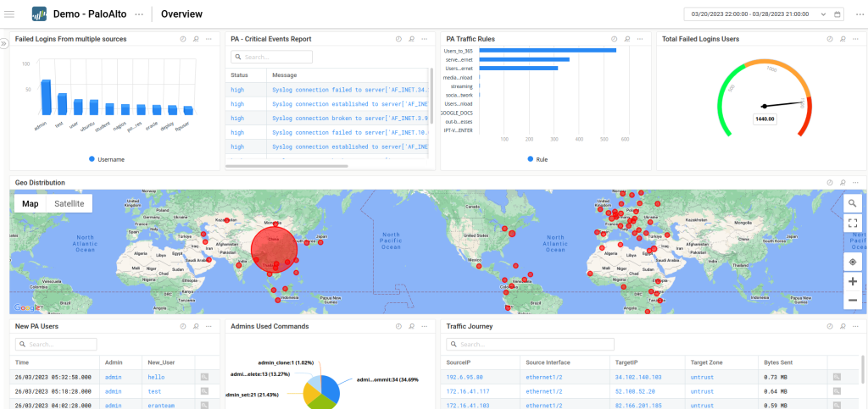Open the eranteam New_User link
The width and height of the screenshot is (868, 409).
(x=161, y=405)
